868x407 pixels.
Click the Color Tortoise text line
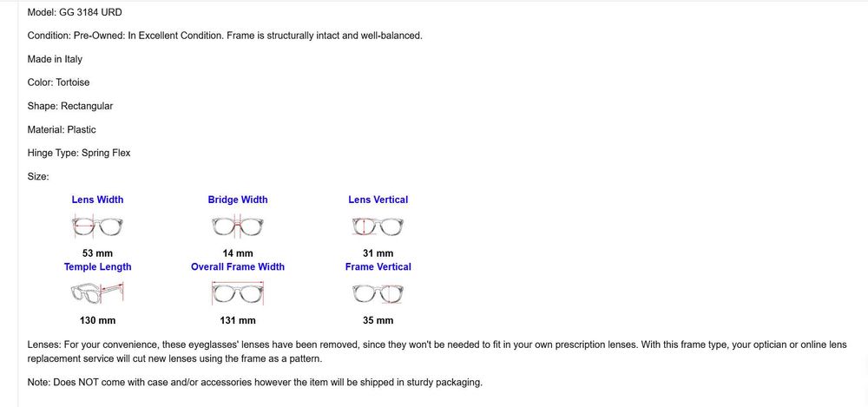tap(58, 82)
